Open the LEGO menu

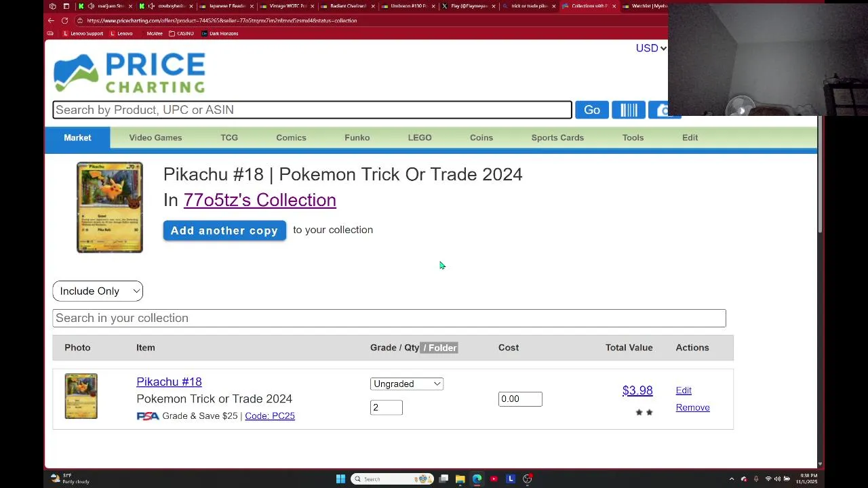pyautogui.click(x=420, y=138)
